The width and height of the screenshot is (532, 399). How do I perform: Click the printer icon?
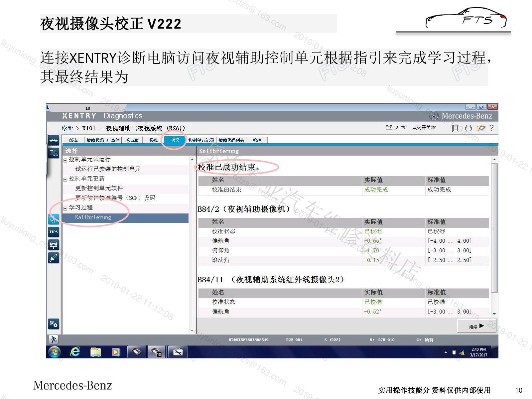pyautogui.click(x=468, y=128)
